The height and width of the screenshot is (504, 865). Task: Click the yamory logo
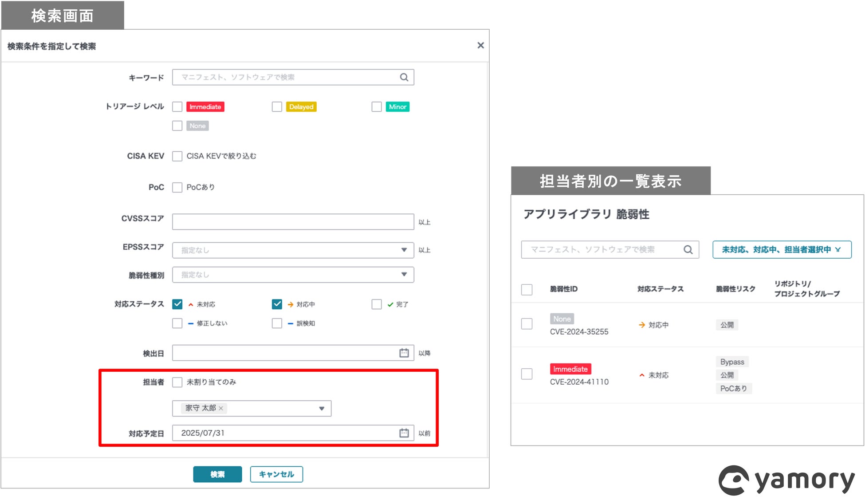[x=786, y=480]
